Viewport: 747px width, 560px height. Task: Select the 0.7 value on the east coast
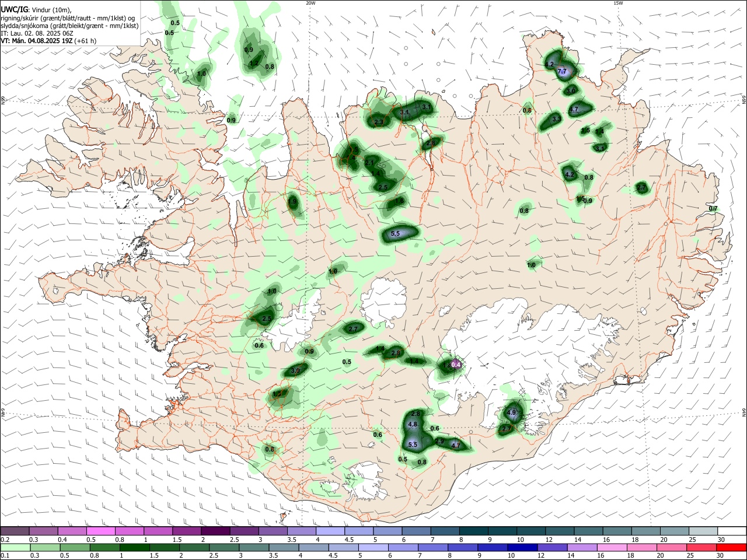(x=713, y=209)
